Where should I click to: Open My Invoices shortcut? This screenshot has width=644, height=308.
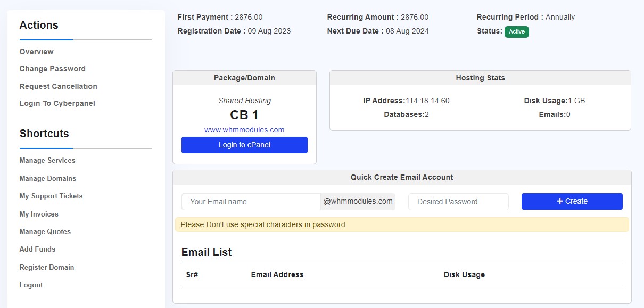tap(39, 214)
